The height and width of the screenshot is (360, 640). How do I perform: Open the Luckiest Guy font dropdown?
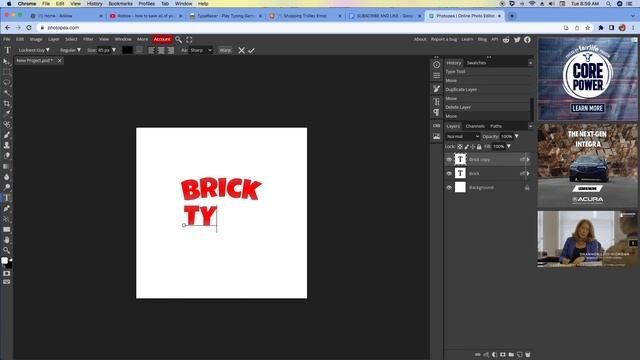pyautogui.click(x=34, y=50)
